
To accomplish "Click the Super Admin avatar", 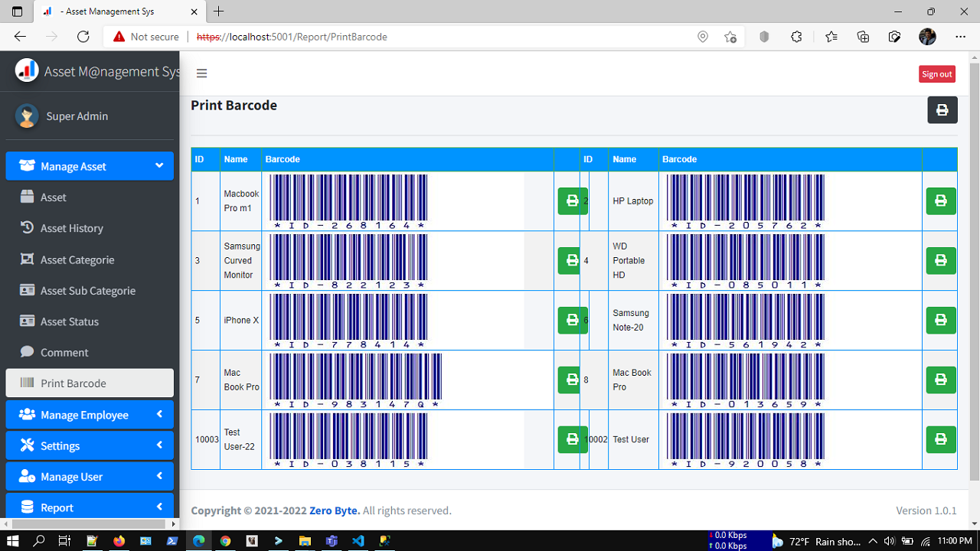I will pyautogui.click(x=27, y=116).
